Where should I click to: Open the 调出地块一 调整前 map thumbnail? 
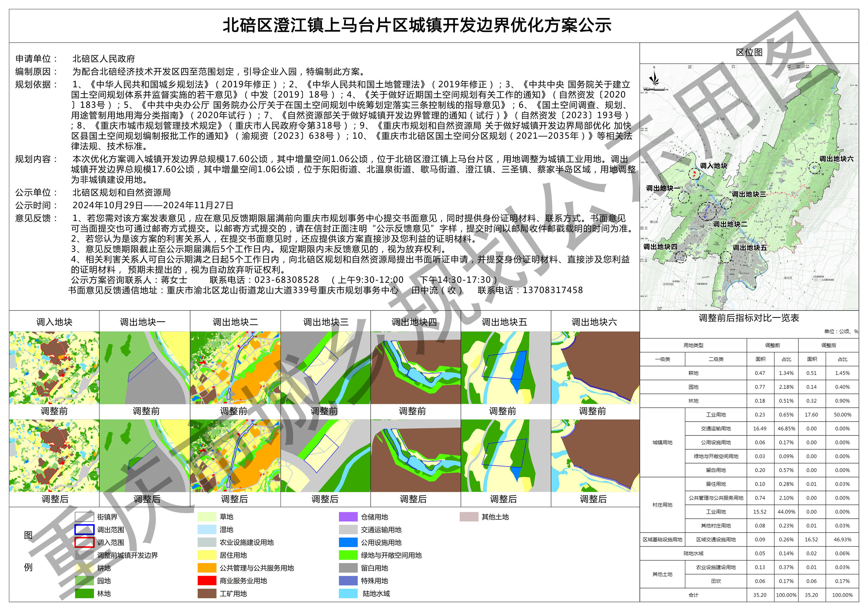click(145, 368)
